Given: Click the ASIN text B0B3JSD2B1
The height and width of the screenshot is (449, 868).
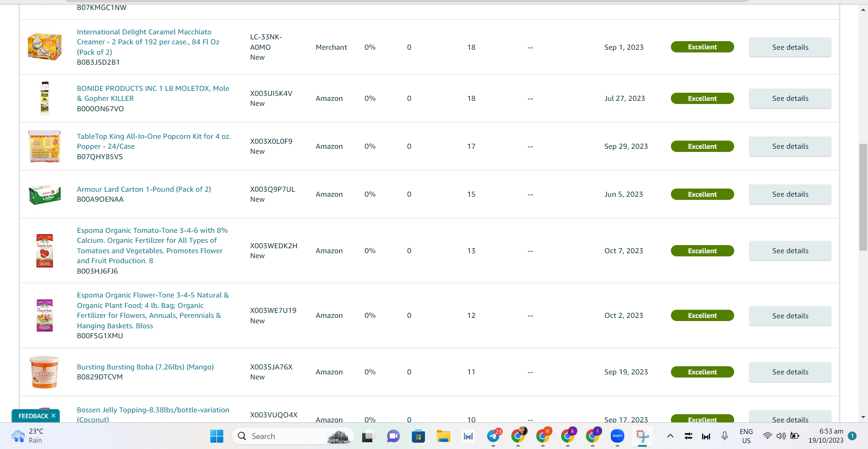Looking at the screenshot, I should [98, 62].
